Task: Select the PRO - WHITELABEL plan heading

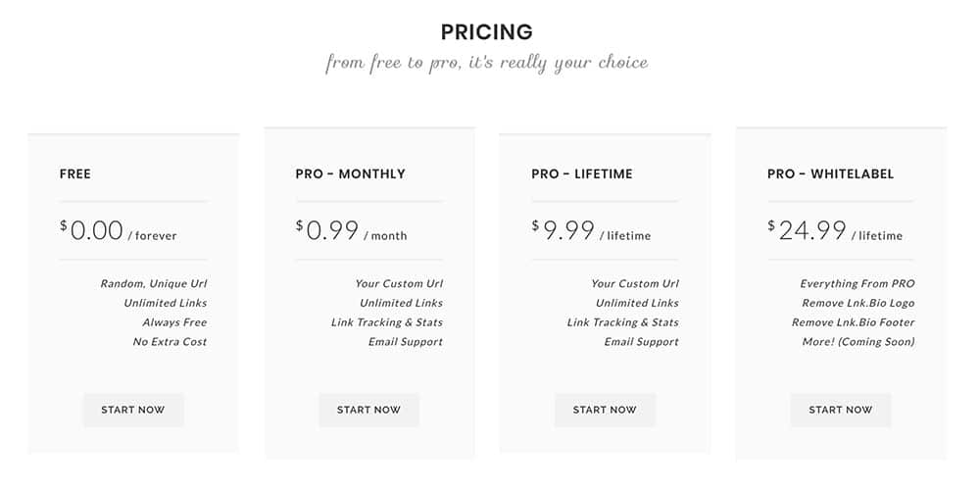Action: 830,173
